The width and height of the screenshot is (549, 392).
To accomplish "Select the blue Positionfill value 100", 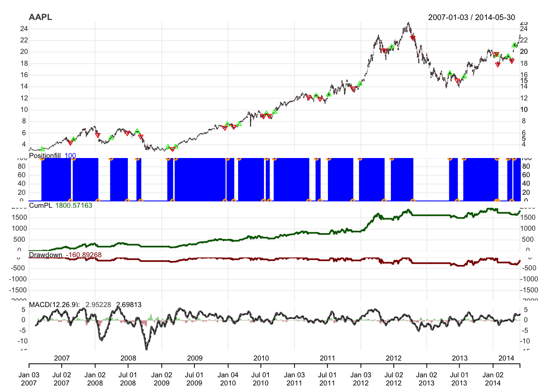I will (70, 156).
